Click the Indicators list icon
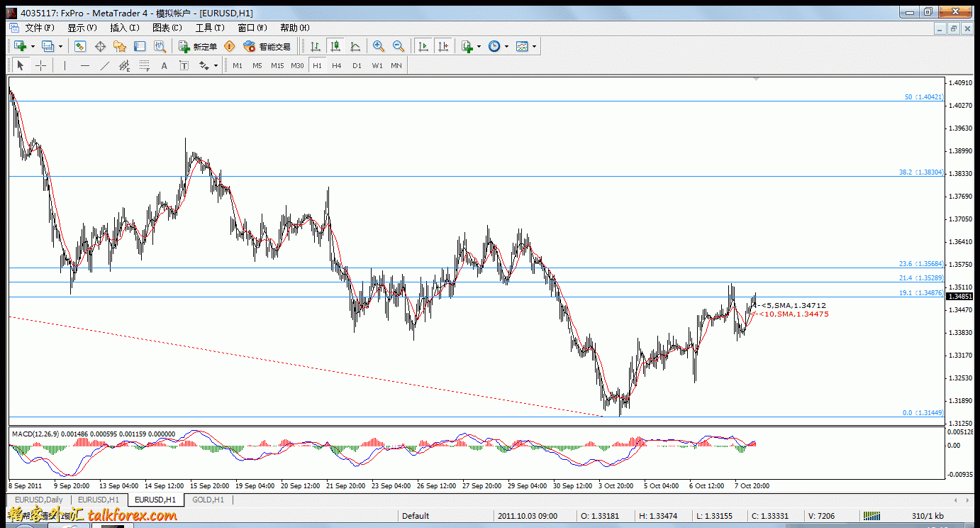Viewport: 980px width, 528px height. point(467,46)
